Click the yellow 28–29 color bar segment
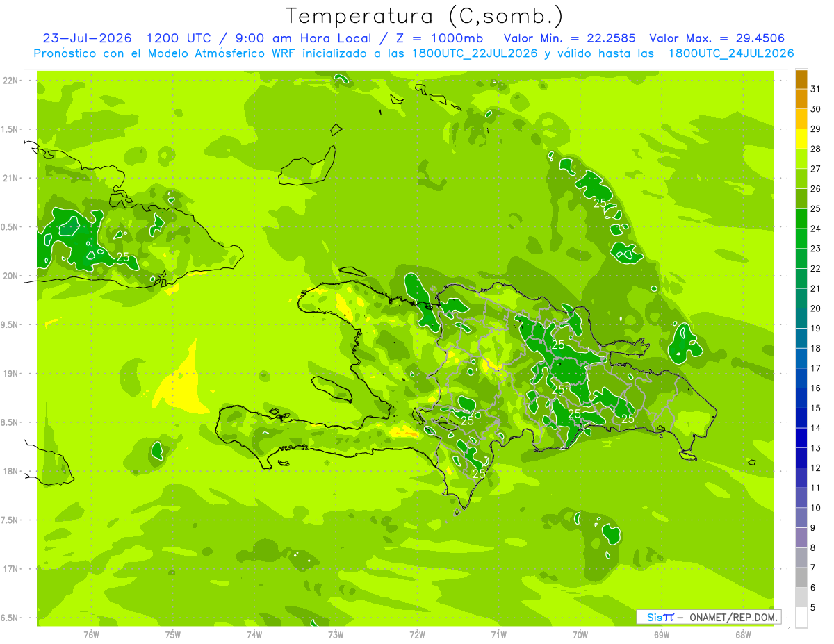The image size is (834, 644). pyautogui.click(x=801, y=139)
